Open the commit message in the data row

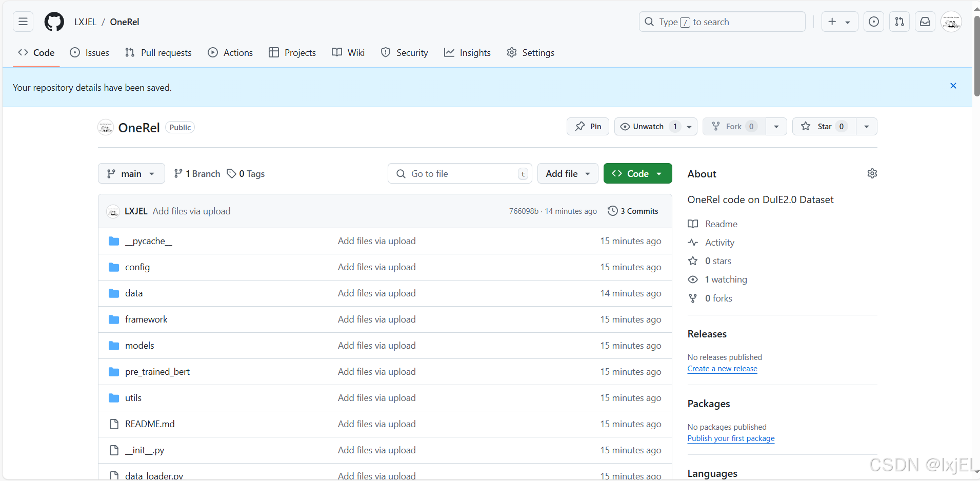point(376,293)
